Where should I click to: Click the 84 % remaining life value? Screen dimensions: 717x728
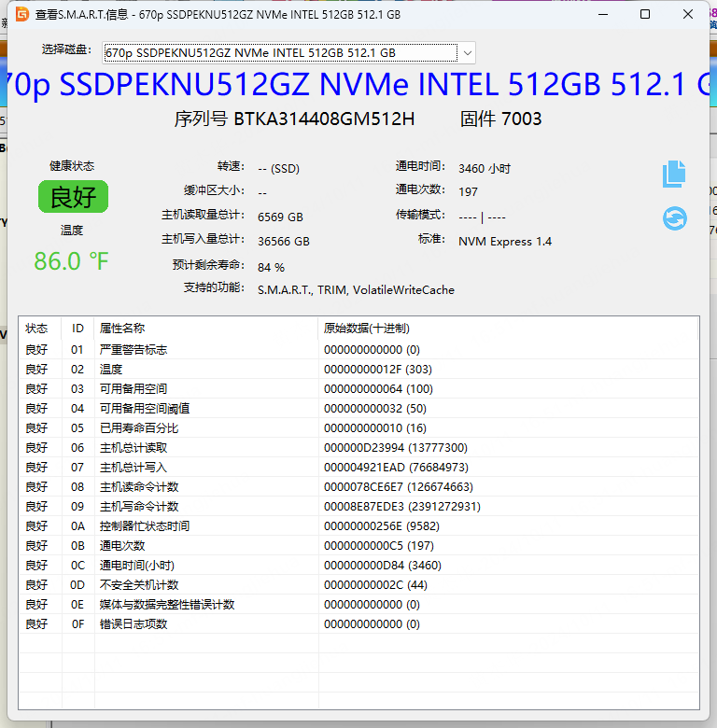[x=271, y=268]
